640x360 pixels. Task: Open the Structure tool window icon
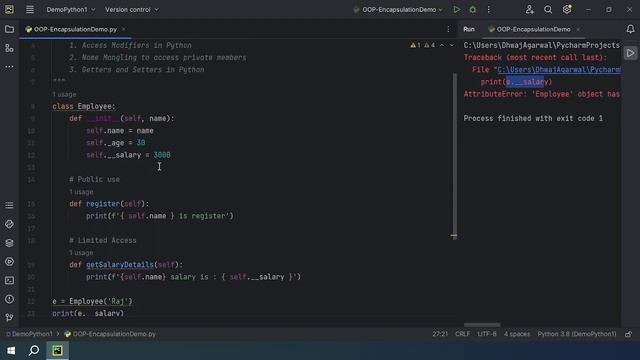pyautogui.click(x=9, y=48)
